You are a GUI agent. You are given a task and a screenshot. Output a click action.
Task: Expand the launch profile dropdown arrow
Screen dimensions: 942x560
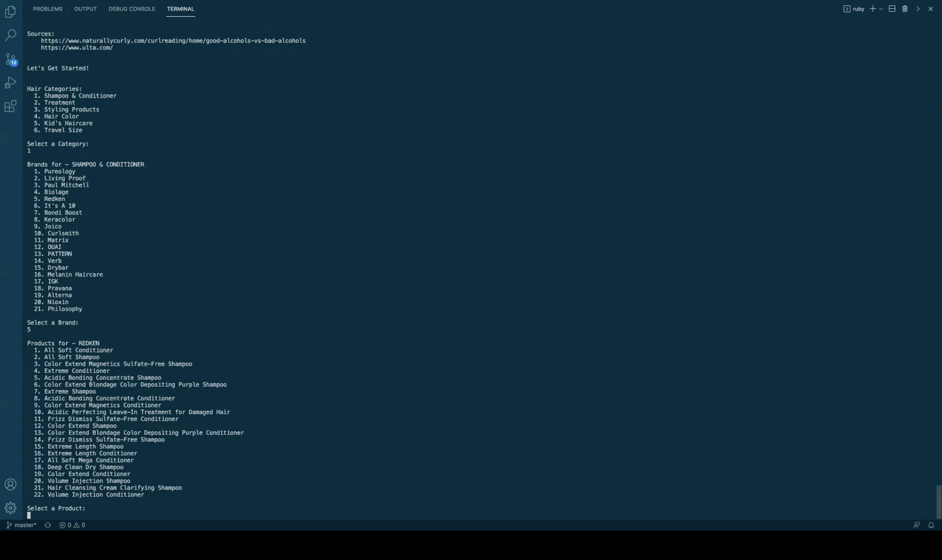point(881,9)
